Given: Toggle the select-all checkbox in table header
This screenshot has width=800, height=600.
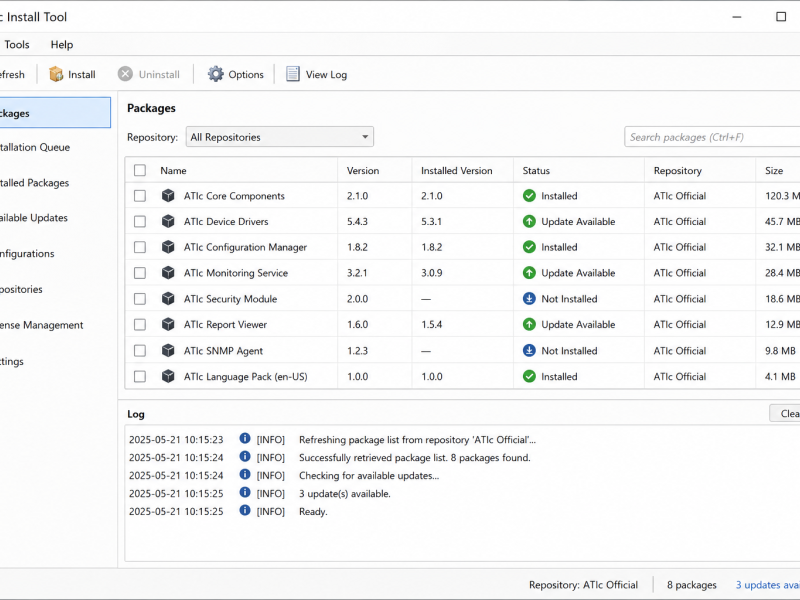Looking at the screenshot, I should [x=140, y=170].
